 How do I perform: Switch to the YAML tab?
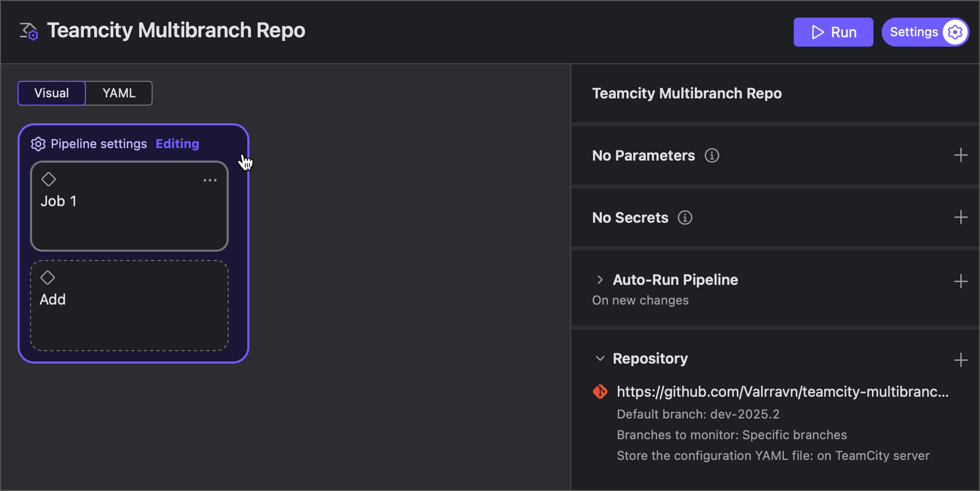point(118,93)
